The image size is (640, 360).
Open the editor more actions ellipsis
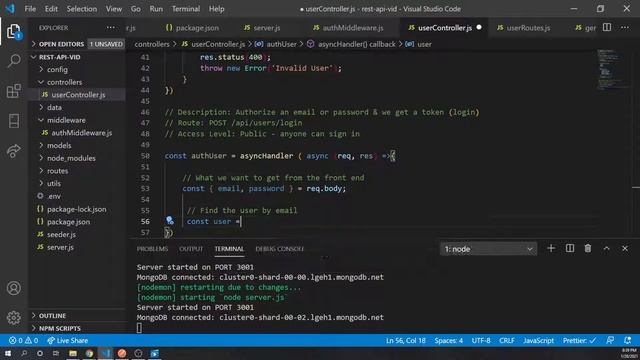coord(625,28)
